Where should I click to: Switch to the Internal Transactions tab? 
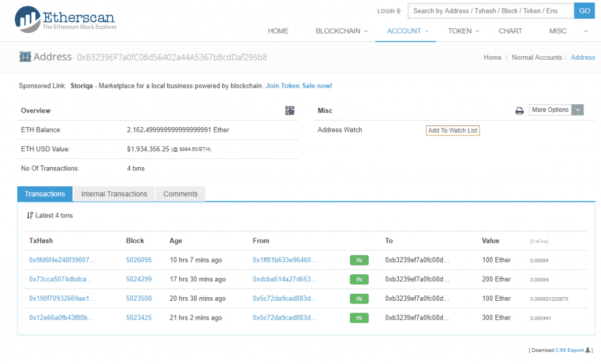click(x=114, y=194)
